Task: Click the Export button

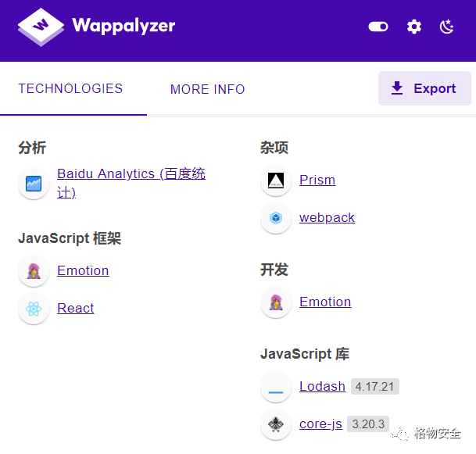Action: pos(424,88)
